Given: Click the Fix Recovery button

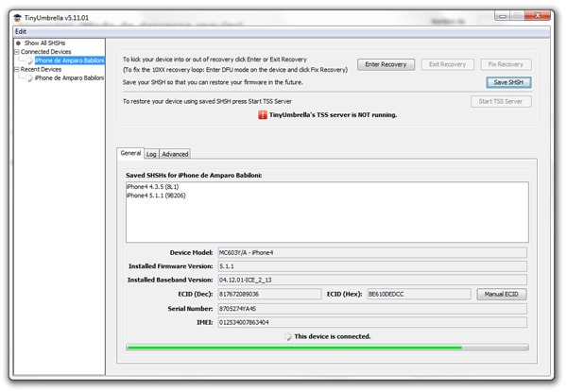Looking at the screenshot, I should (x=506, y=64).
